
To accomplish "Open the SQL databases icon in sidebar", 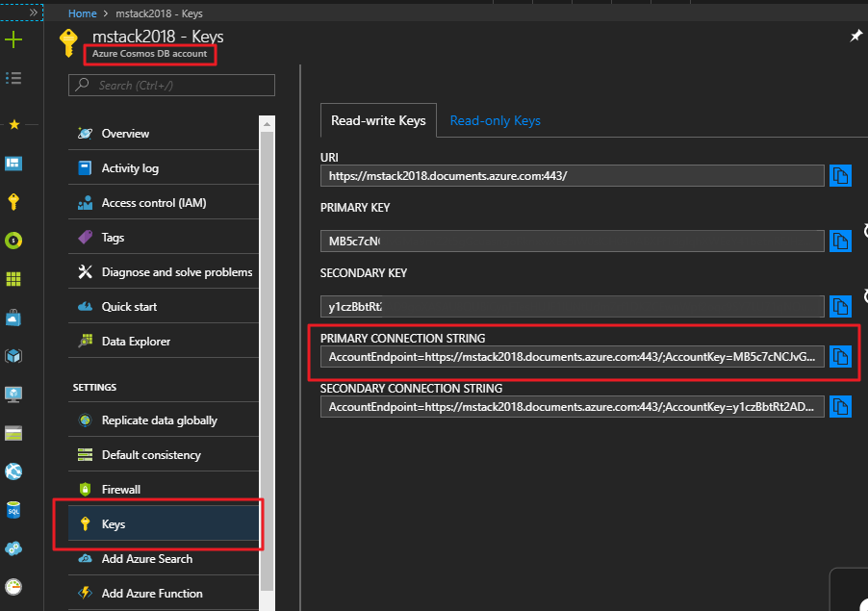I will point(13,510).
